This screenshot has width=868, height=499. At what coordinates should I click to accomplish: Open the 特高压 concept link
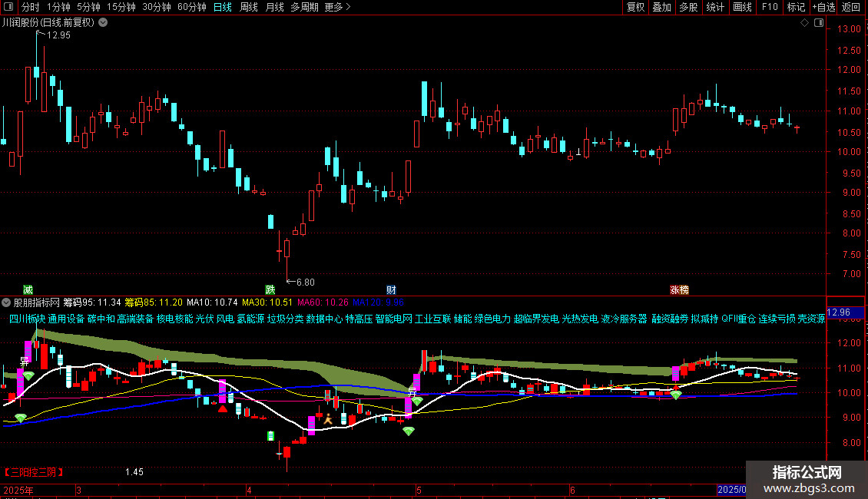(x=359, y=319)
